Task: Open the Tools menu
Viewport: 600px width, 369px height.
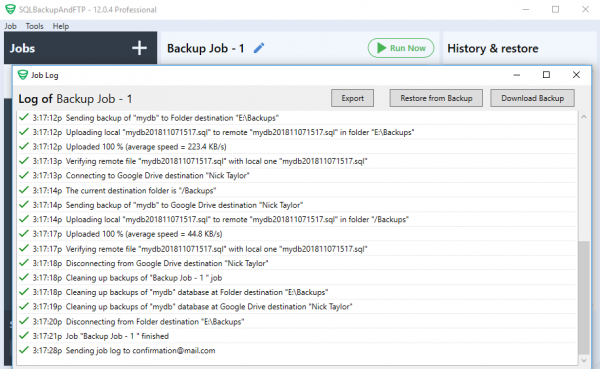Action: coord(34,26)
